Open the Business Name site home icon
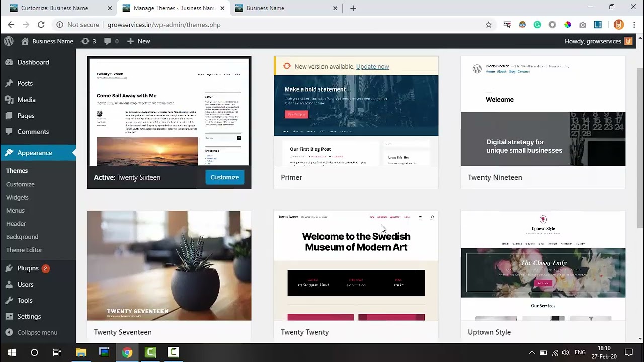This screenshot has height=362, width=644. coord(25,41)
